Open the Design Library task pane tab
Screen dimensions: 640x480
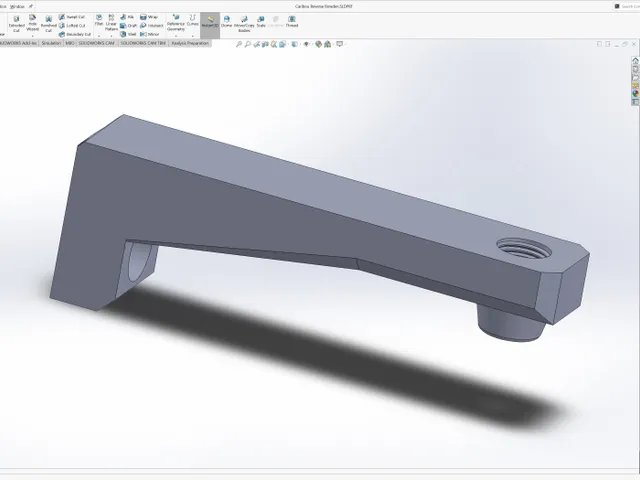tap(635, 69)
